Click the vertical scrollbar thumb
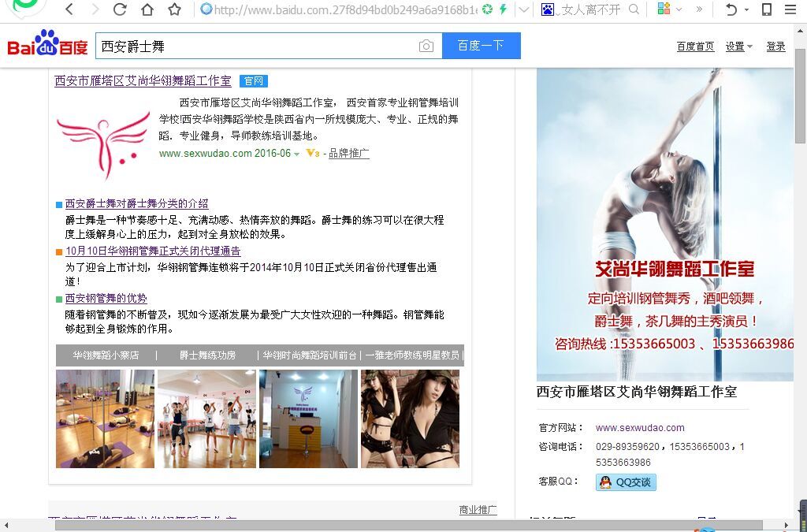This screenshot has height=532, width=807. click(x=801, y=96)
